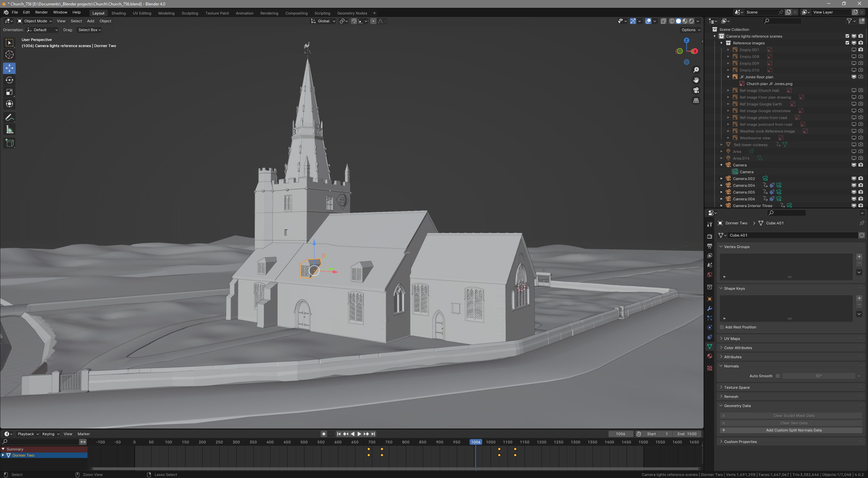Click the End frame field showing 1500
Viewport: 868px width, 478px height.
coord(687,434)
